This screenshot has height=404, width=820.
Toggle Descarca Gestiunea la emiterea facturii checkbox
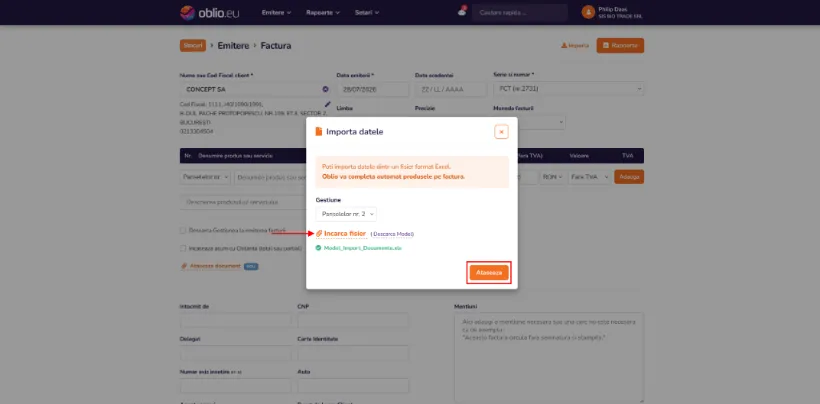183,230
